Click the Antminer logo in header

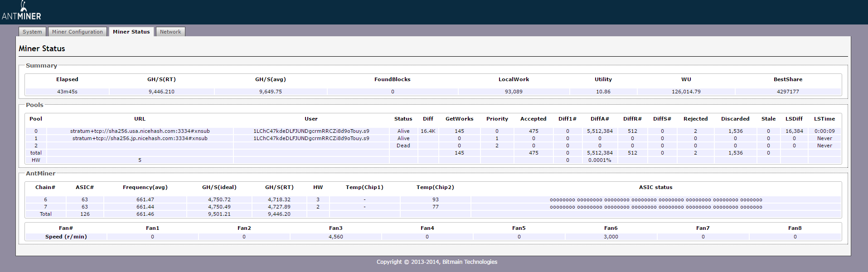coord(21,12)
